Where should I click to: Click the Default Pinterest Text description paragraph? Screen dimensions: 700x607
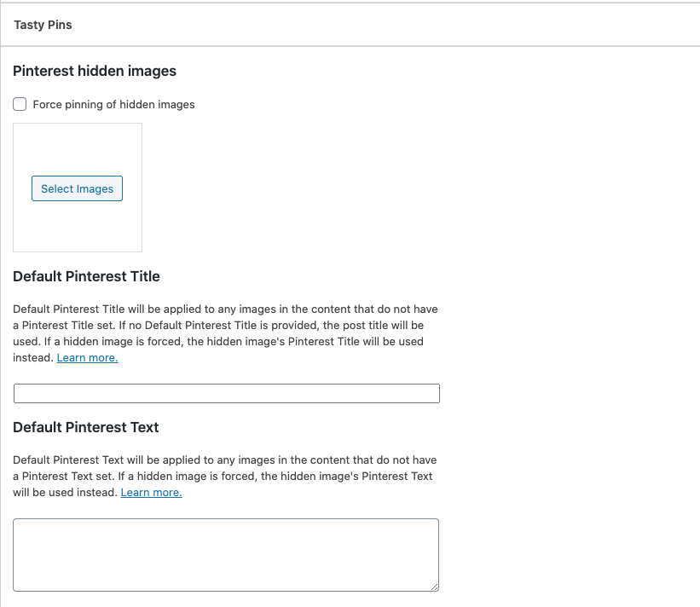coord(225,477)
